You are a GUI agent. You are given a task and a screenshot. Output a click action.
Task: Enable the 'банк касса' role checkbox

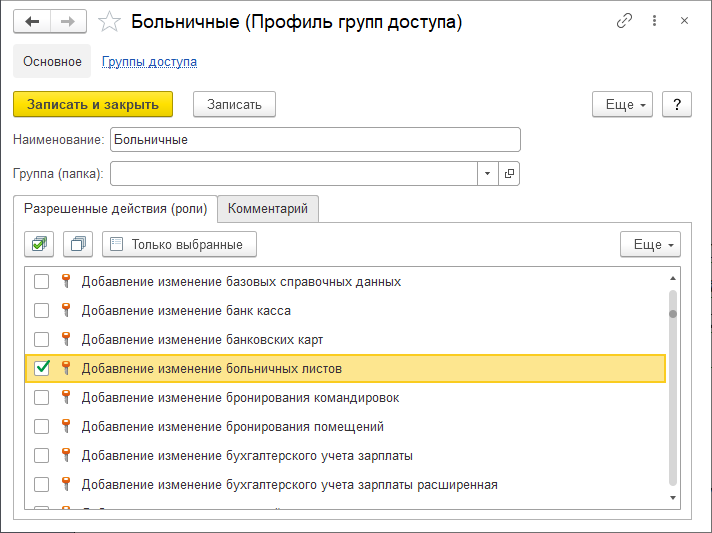point(42,310)
